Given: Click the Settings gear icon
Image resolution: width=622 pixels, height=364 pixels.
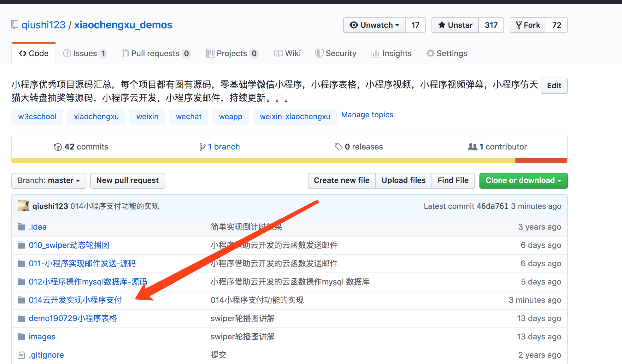Looking at the screenshot, I should [x=430, y=53].
